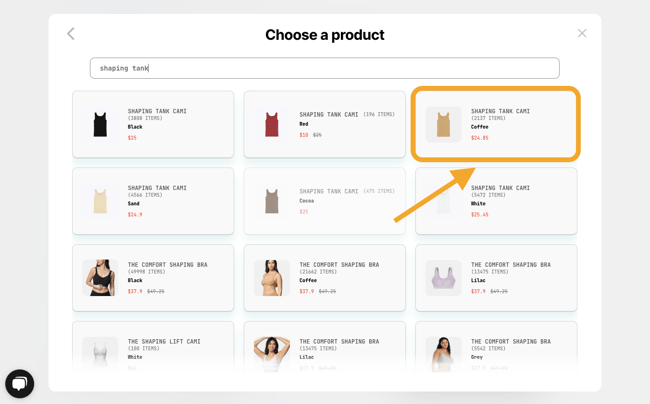Click the product search input field
Viewport: 650px width, 404px height.
pos(324,68)
